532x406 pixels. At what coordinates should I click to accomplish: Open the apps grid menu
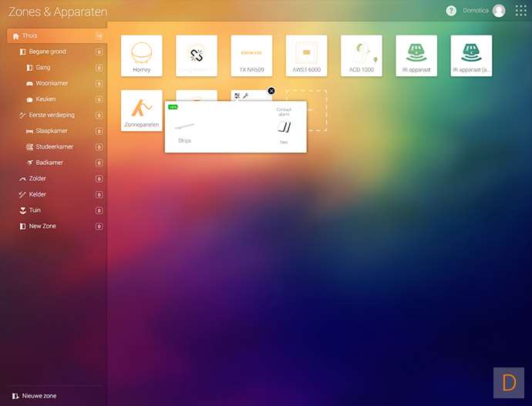[520, 11]
